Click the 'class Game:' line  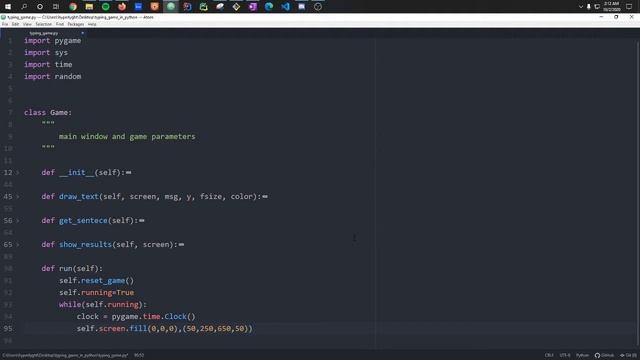click(48, 112)
